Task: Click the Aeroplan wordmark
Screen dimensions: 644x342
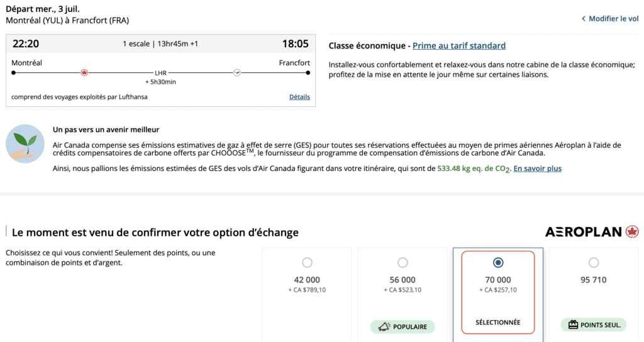Action: (x=584, y=232)
